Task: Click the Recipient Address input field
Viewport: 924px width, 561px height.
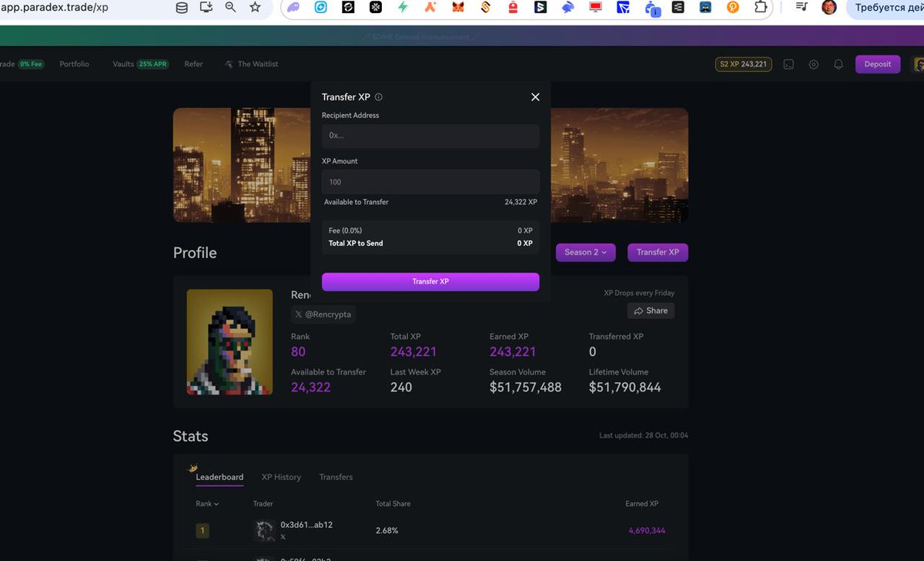Action: click(x=430, y=136)
